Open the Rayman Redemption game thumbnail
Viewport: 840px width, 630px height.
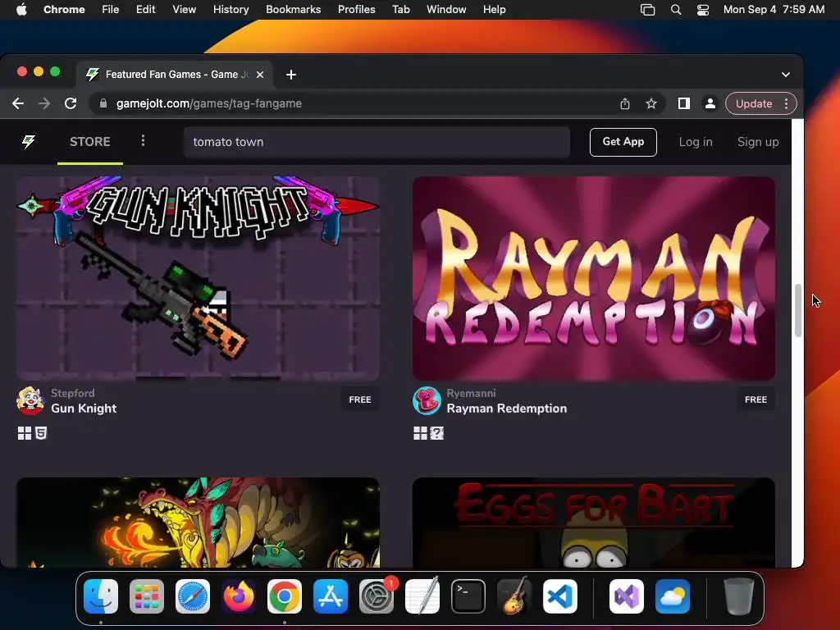pyautogui.click(x=594, y=279)
